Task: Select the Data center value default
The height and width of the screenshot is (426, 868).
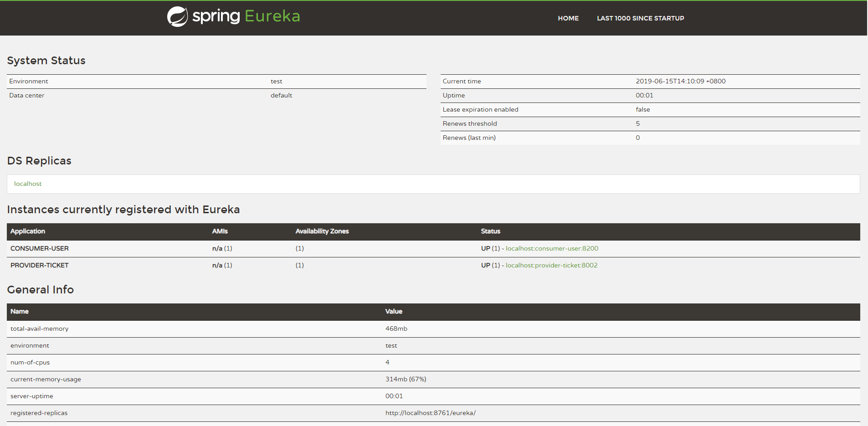Action: point(281,95)
